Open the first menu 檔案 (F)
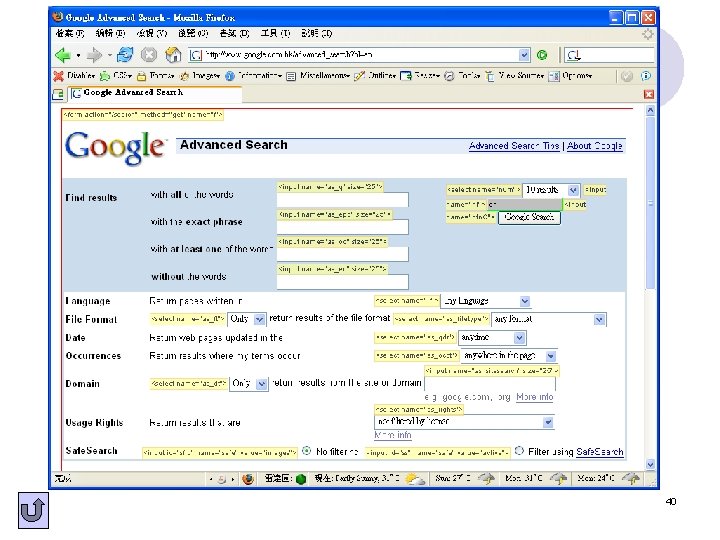Screen dimensions: 720x540 [x=70, y=34]
